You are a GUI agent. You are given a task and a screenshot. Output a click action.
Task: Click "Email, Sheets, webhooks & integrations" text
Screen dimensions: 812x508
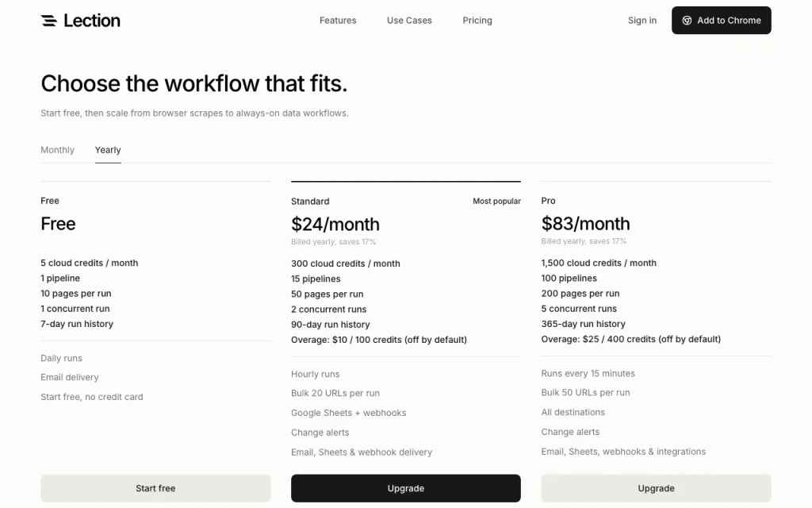(623, 452)
